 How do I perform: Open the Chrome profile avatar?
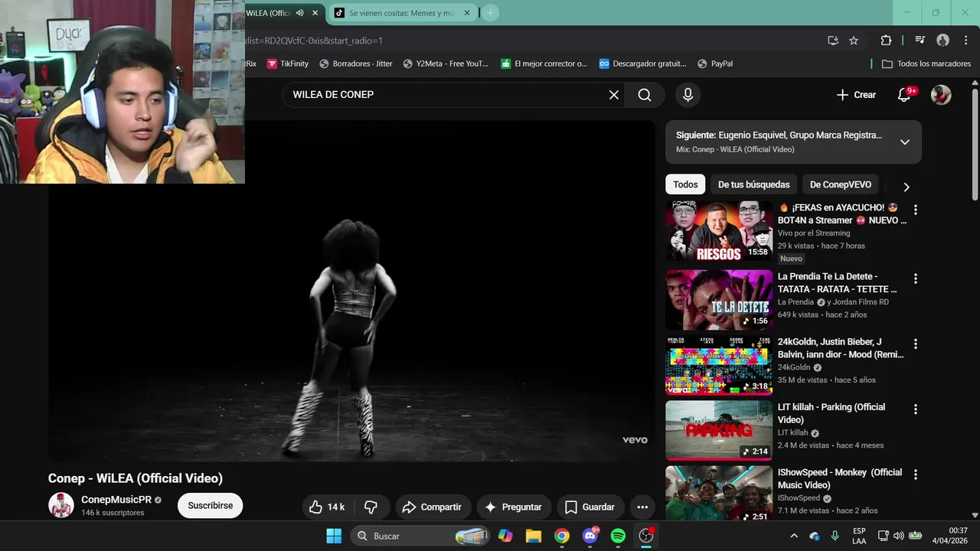(943, 41)
